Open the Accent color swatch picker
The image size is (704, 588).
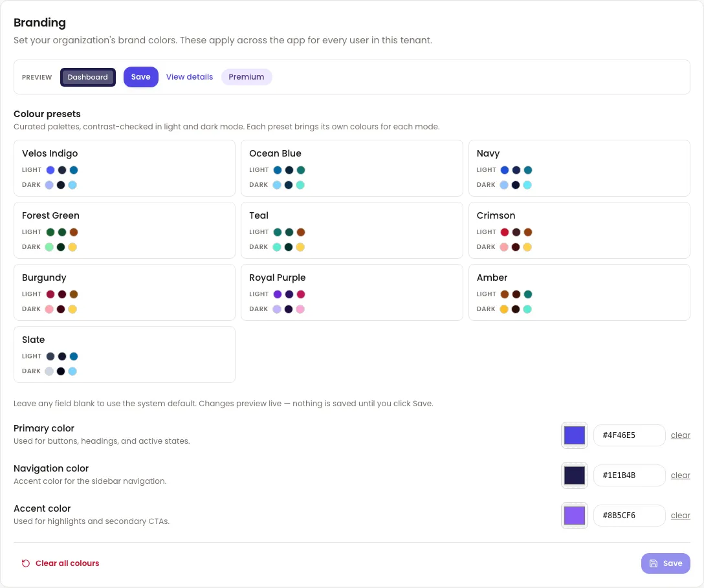click(x=575, y=516)
